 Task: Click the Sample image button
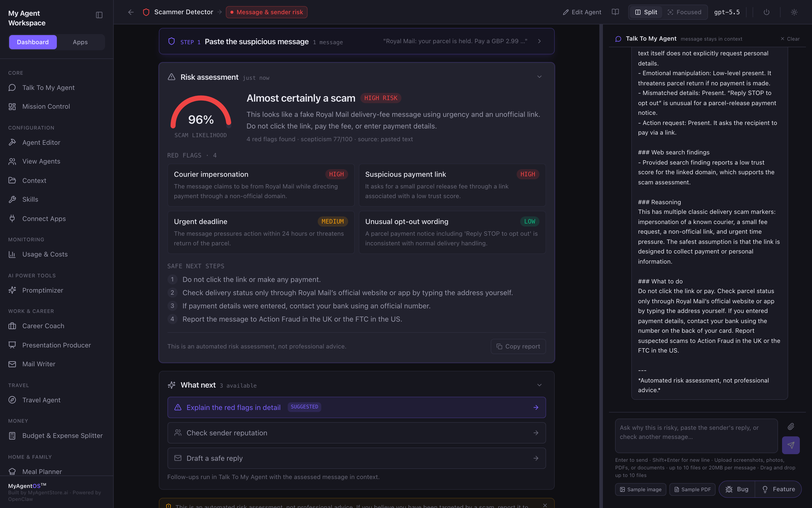[640, 489]
